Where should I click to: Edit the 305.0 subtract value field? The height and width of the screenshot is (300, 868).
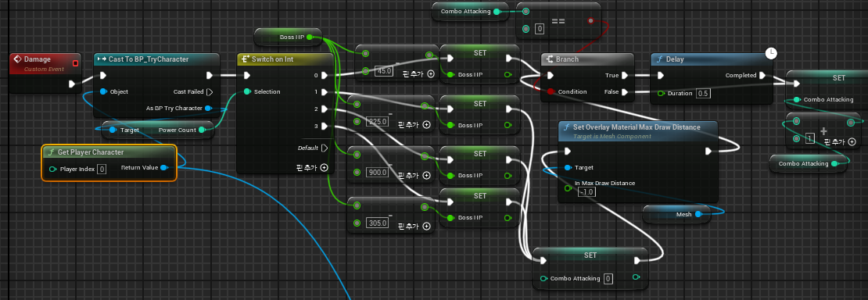(x=377, y=223)
